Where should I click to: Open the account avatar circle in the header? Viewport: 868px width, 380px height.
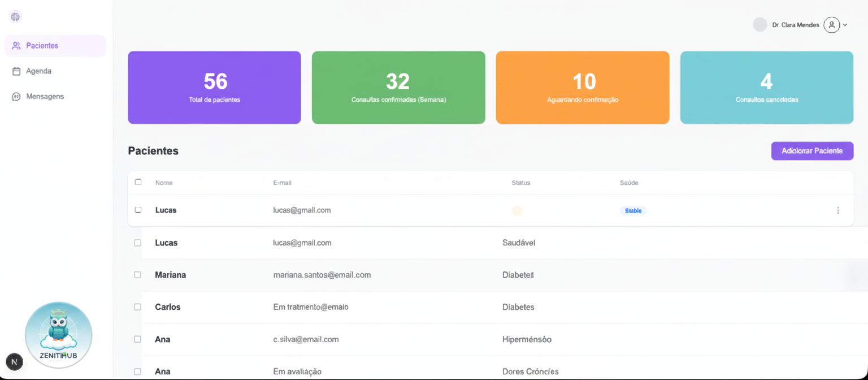(760, 24)
